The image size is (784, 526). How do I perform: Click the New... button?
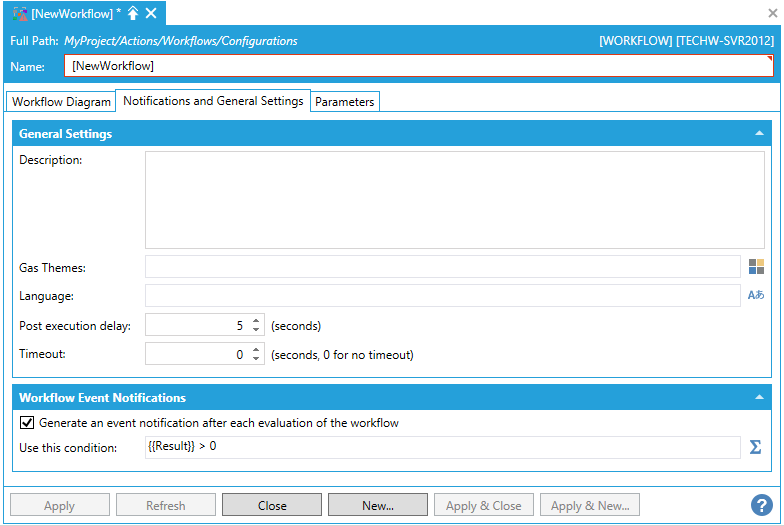pyautogui.click(x=377, y=505)
